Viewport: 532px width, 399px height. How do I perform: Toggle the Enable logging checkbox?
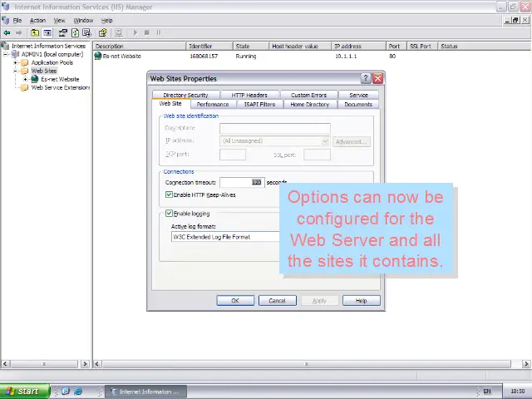[x=169, y=213]
